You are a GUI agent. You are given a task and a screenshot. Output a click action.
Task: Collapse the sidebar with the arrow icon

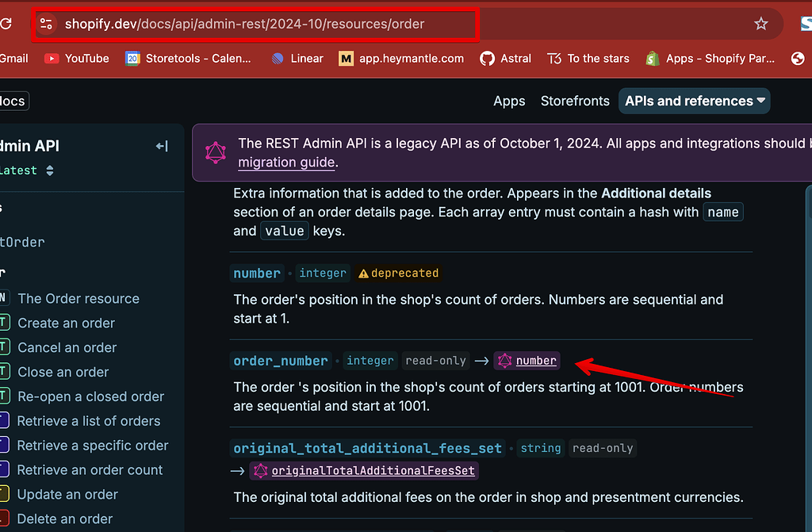[x=162, y=146]
